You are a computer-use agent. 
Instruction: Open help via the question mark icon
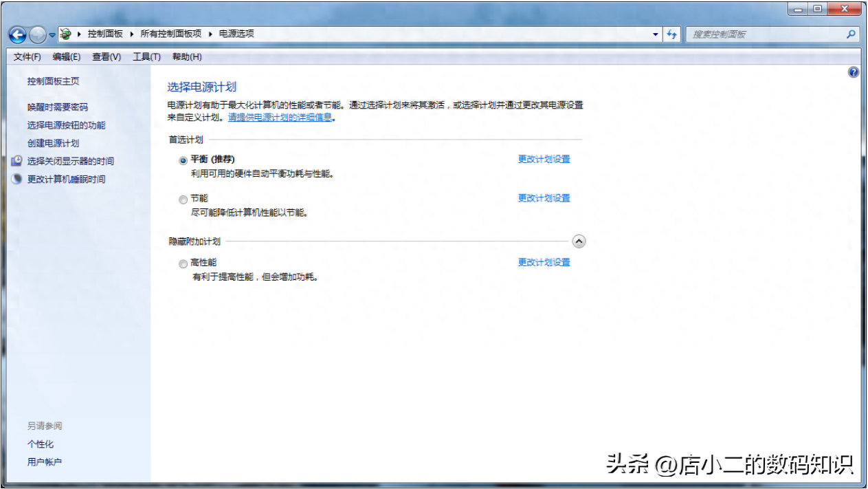[853, 72]
